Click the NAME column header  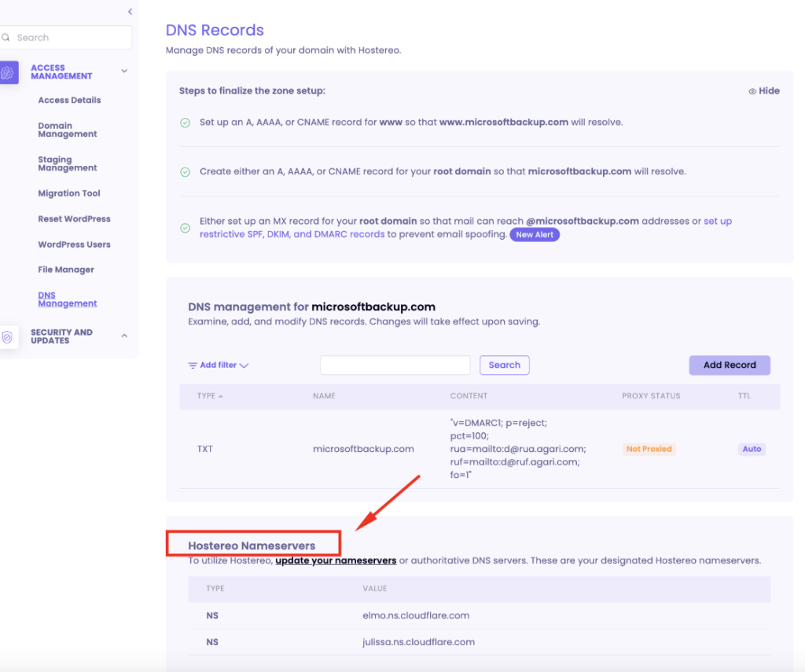pos(324,396)
